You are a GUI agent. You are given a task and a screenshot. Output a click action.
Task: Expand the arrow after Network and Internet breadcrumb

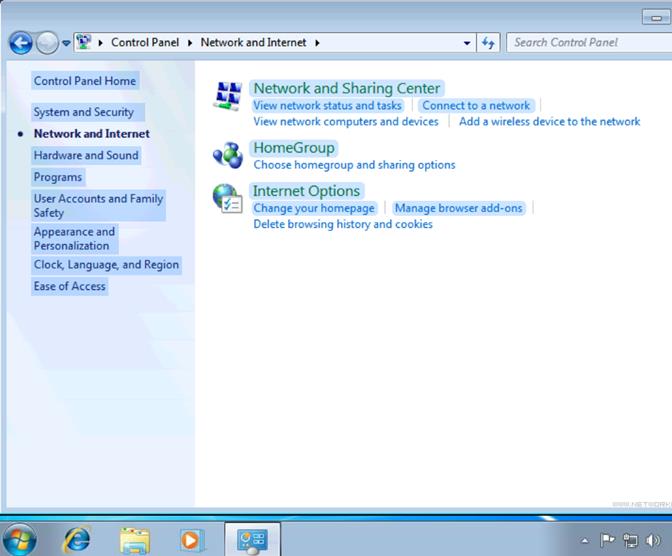click(x=317, y=43)
